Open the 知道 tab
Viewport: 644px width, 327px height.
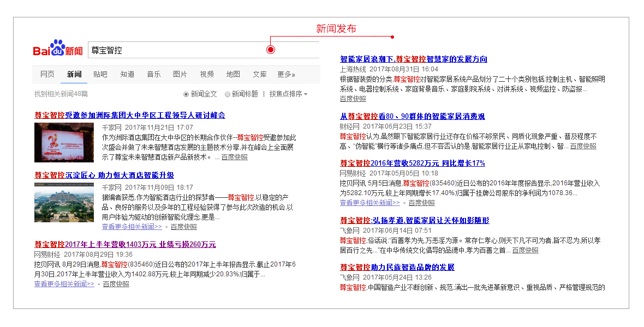(x=127, y=74)
